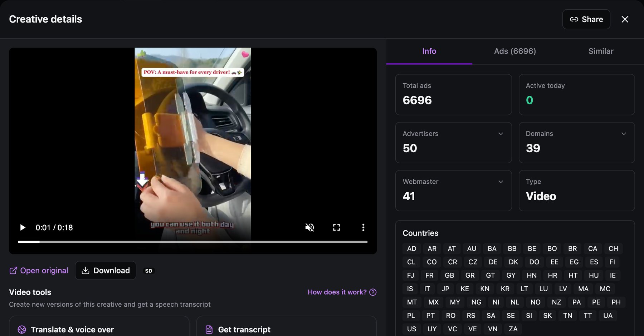Select the FR country tag
Image resolution: width=644 pixels, height=336 pixels.
pos(429,275)
